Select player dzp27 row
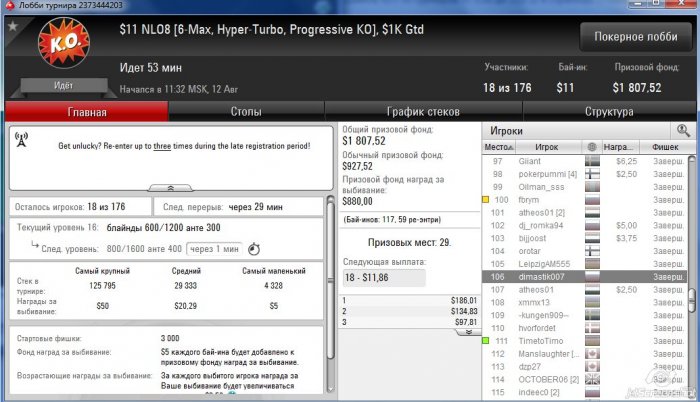 click(x=584, y=367)
